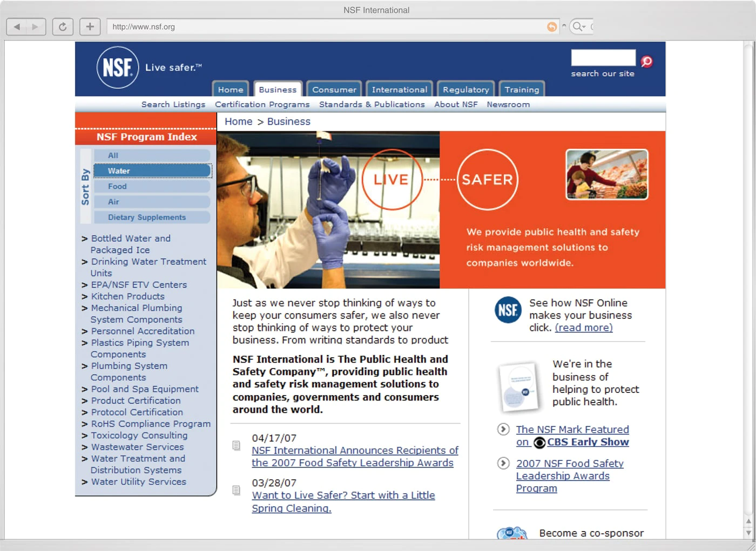Click the browser reload icon
756x551 pixels.
coord(63,26)
